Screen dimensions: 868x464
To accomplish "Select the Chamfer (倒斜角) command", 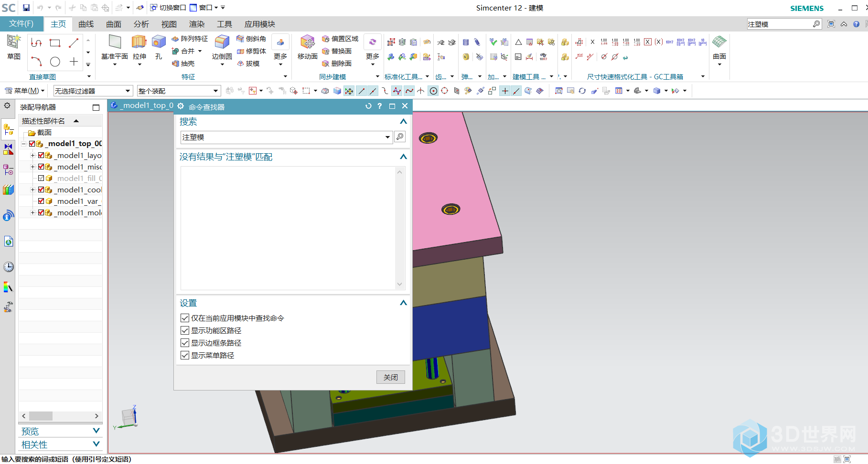I will (x=251, y=39).
